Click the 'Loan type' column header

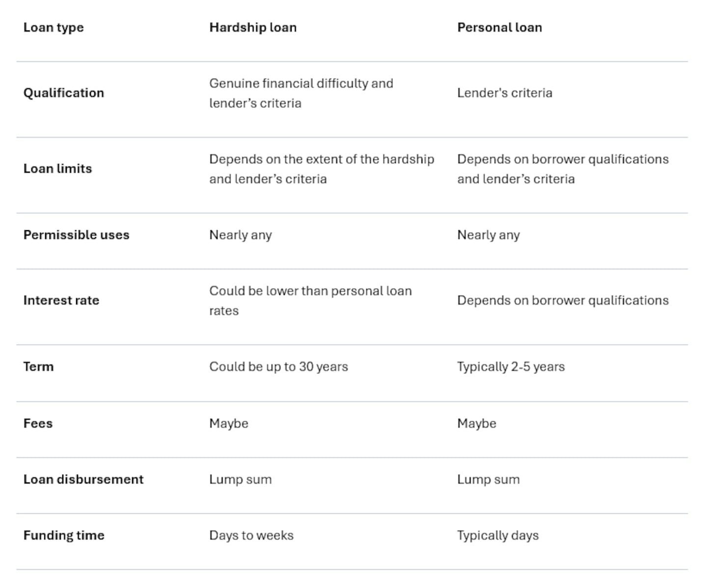point(54,27)
